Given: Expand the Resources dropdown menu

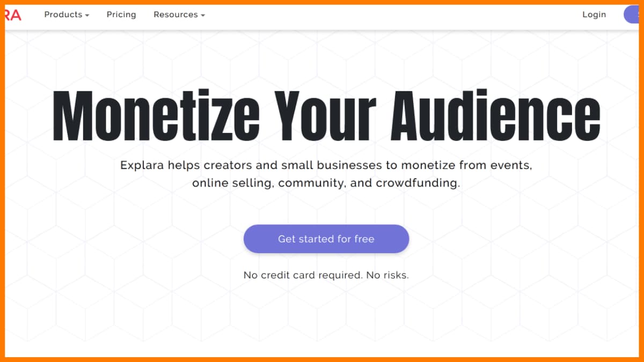Looking at the screenshot, I should click(176, 14).
